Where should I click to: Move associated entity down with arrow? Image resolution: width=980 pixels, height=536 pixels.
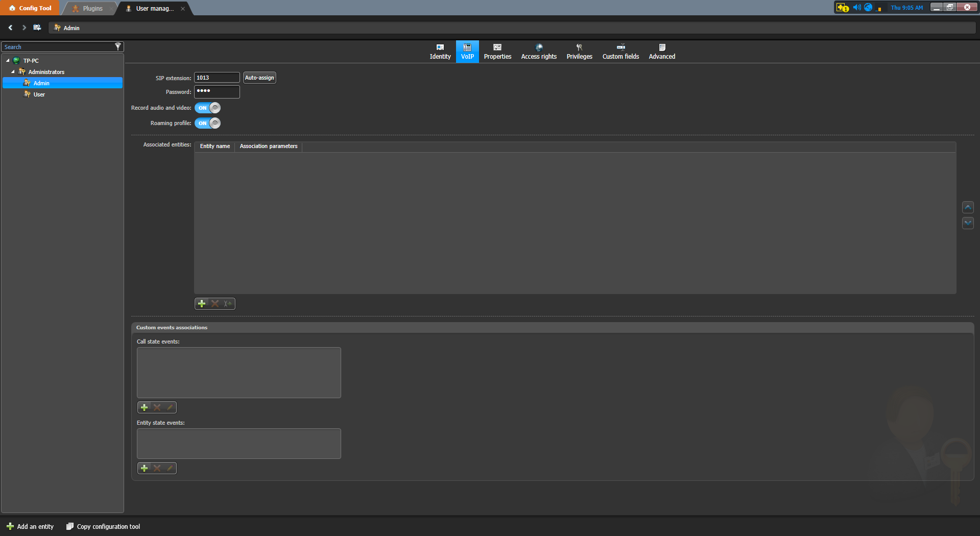pyautogui.click(x=968, y=223)
